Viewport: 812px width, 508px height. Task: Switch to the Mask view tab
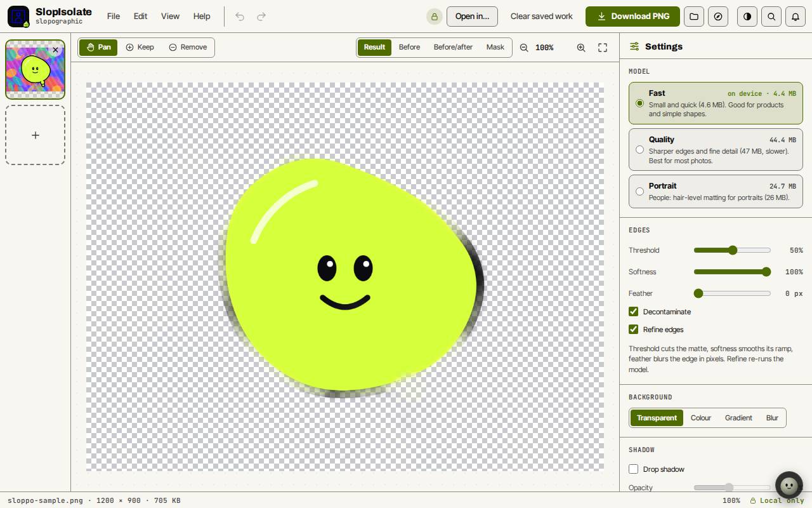click(x=495, y=48)
